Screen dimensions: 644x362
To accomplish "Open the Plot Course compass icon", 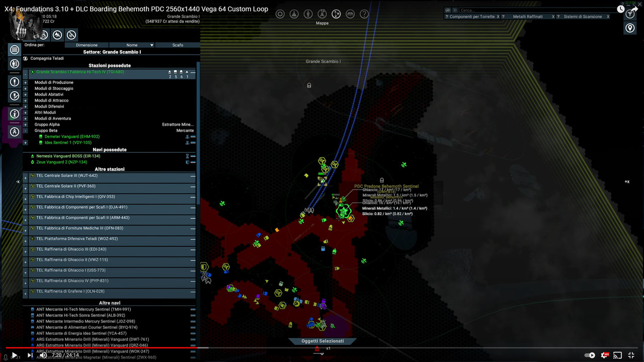I will (15, 132).
